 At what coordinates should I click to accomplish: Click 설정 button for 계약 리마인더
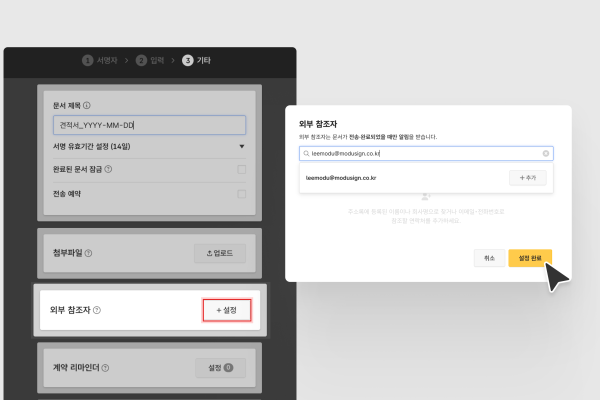[219, 369]
